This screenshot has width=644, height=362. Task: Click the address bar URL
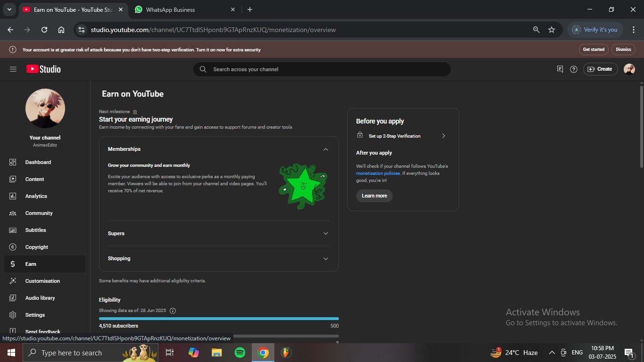tap(213, 30)
